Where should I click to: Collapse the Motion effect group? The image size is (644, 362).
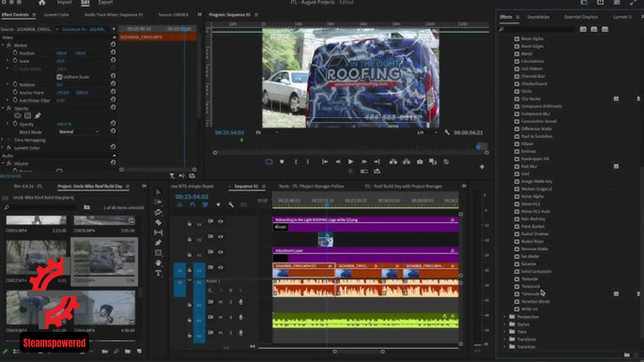pos(3,45)
